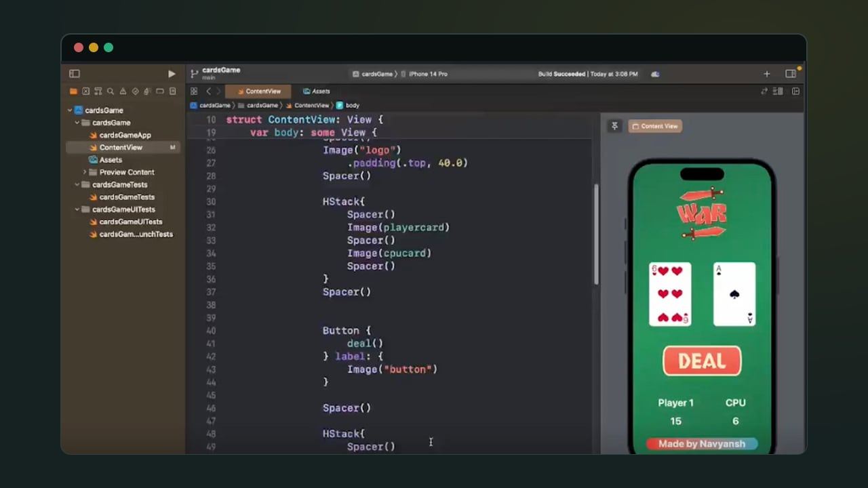This screenshot has width=868, height=488.
Task: Switch to the Assets tab
Action: tap(317, 91)
